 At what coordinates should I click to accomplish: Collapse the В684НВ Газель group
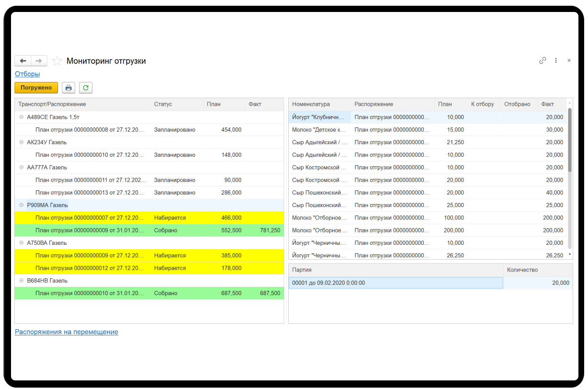(21, 280)
